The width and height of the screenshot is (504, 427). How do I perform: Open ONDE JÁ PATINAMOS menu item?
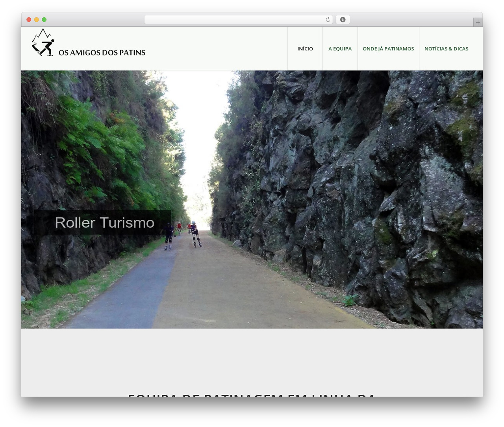388,49
